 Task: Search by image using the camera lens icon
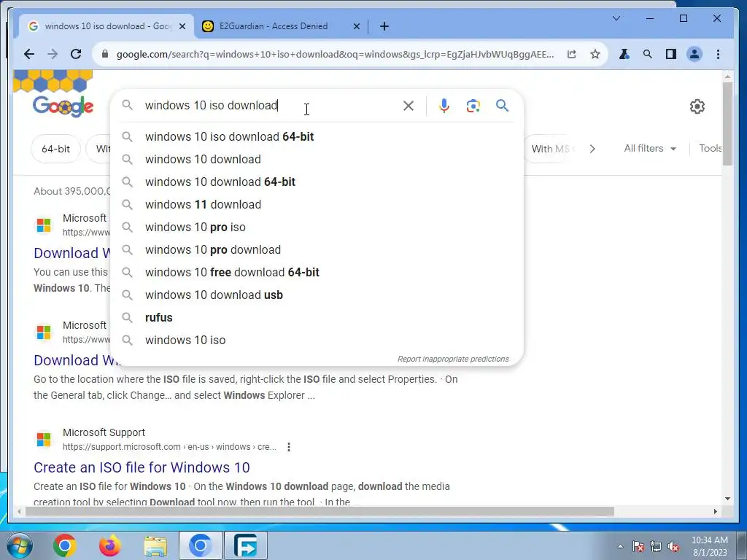click(473, 106)
